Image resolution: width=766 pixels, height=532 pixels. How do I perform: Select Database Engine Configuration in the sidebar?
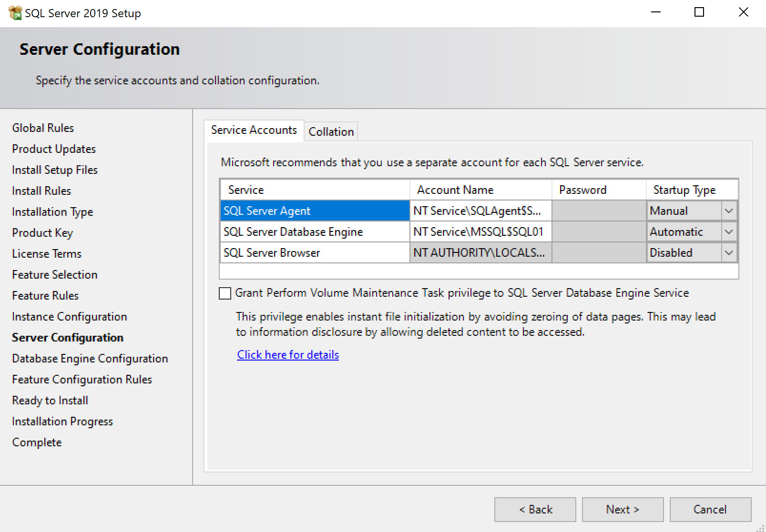(x=90, y=358)
